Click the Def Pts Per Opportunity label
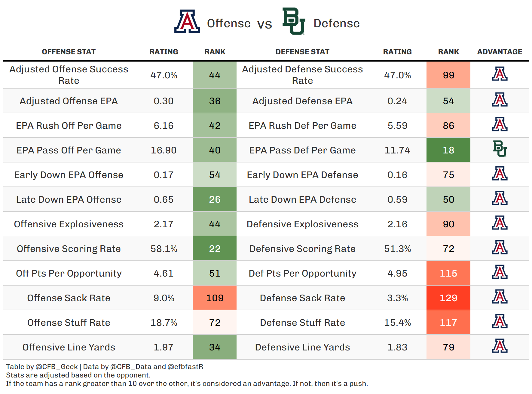Image resolution: width=532 pixels, height=394 pixels. [x=302, y=274]
